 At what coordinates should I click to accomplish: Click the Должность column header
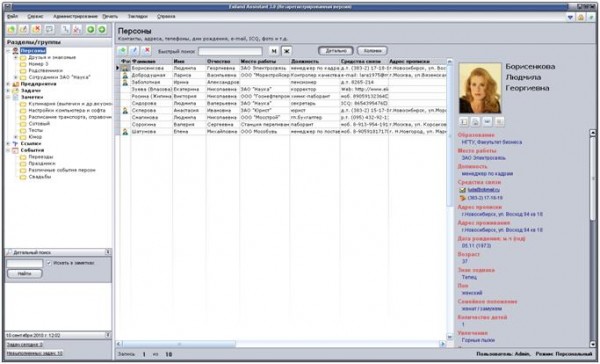point(315,62)
